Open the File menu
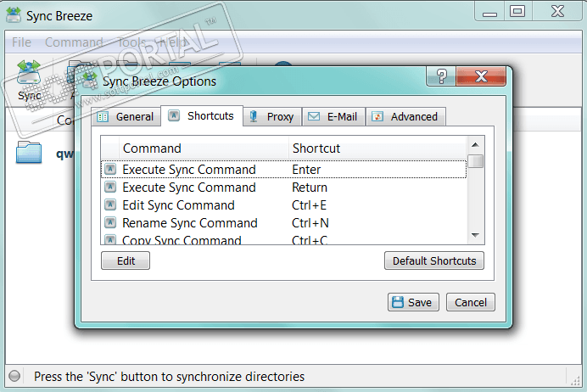 [x=22, y=42]
